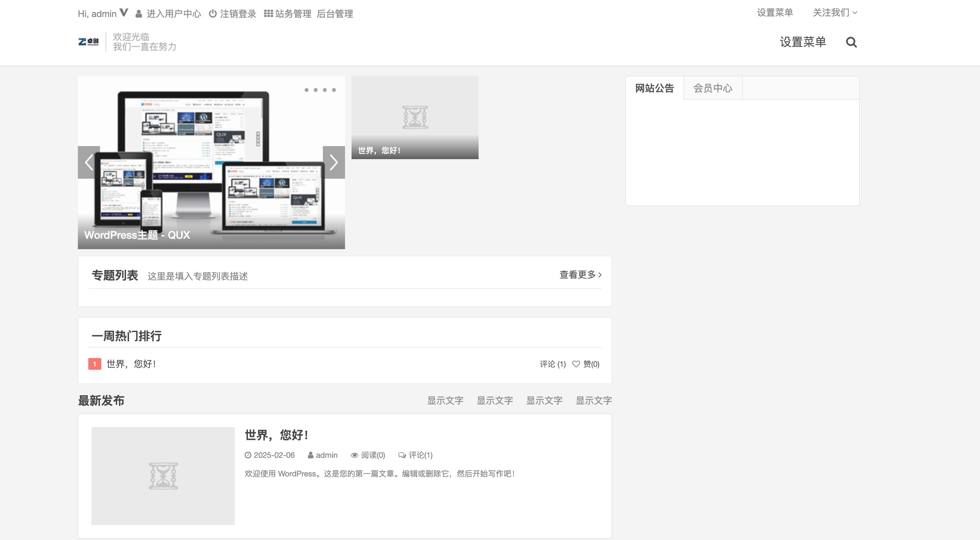980x540 pixels.
Task: Click slider image WordPress主题 - QUX
Action: click(x=211, y=162)
